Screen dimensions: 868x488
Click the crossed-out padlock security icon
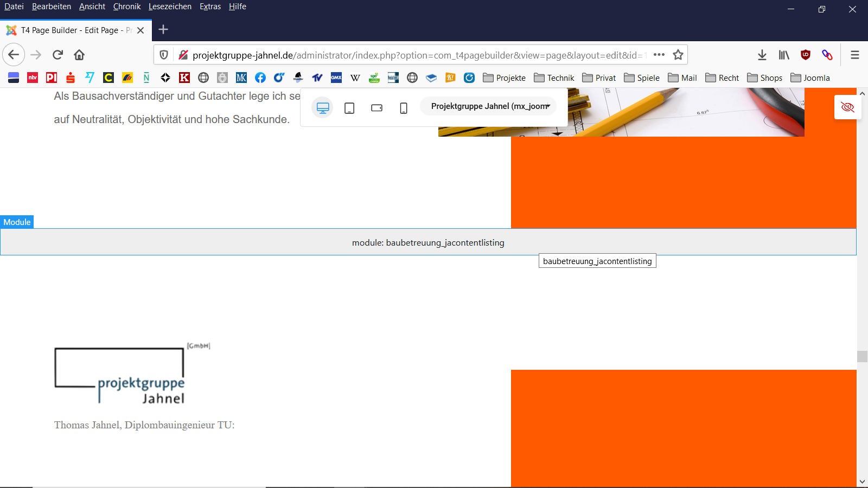(x=183, y=55)
